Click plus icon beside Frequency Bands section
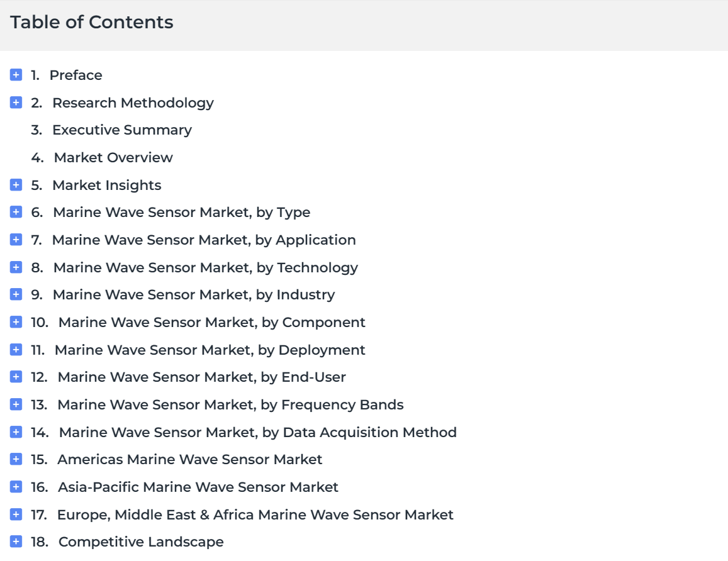This screenshot has width=728, height=561. [16, 404]
